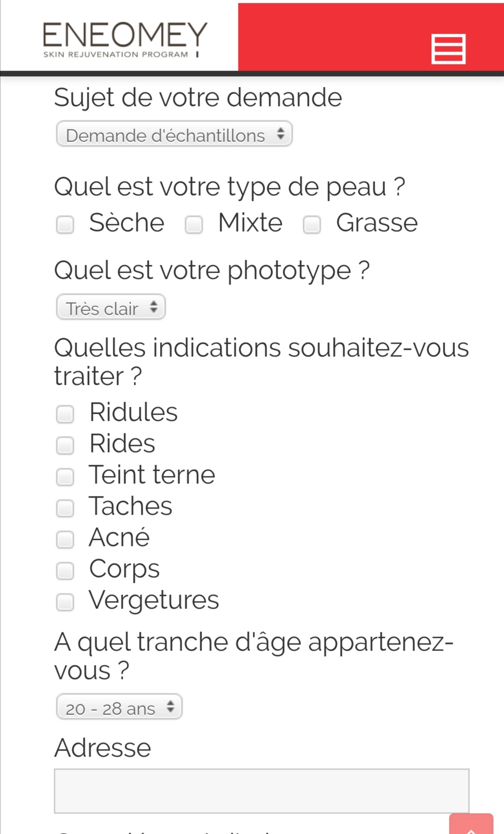
Task: Click the Eneomey logo
Action: [x=125, y=40]
